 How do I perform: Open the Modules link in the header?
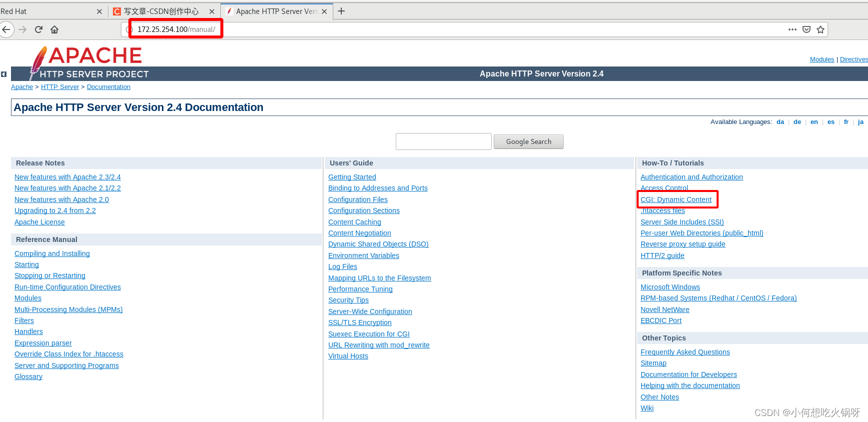point(822,59)
